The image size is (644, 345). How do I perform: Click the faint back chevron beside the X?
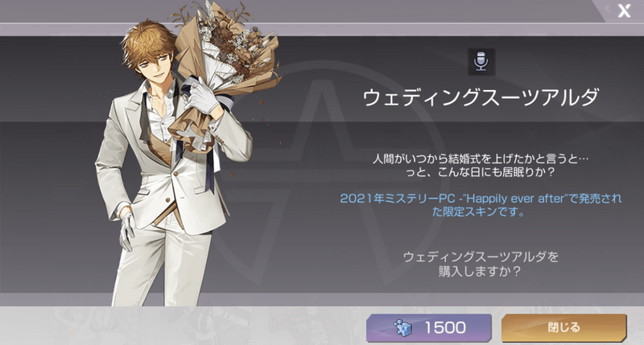pyautogui.click(x=607, y=9)
